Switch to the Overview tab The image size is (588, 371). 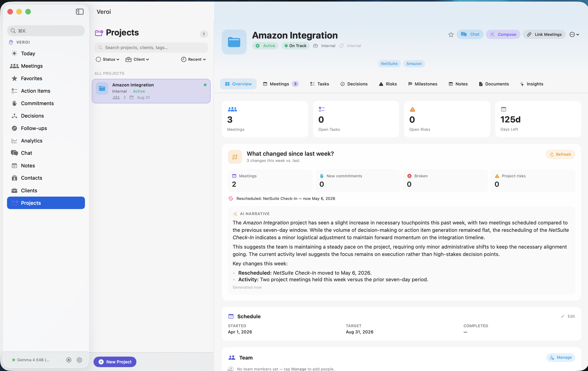238,84
